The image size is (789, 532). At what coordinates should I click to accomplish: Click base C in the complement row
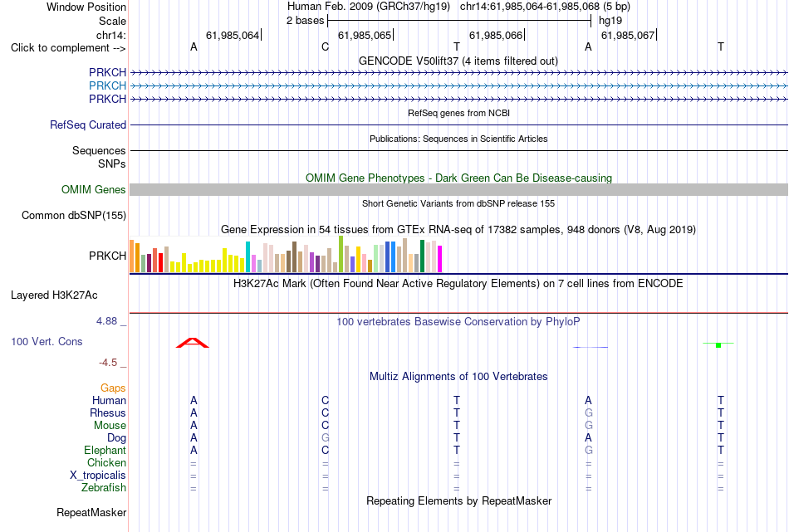(325, 47)
